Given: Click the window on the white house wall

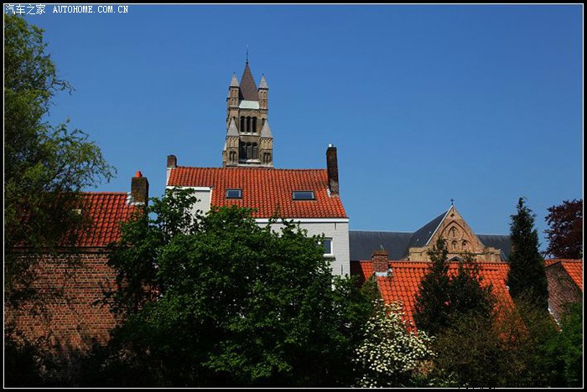Looking at the screenshot, I should [x=327, y=246].
